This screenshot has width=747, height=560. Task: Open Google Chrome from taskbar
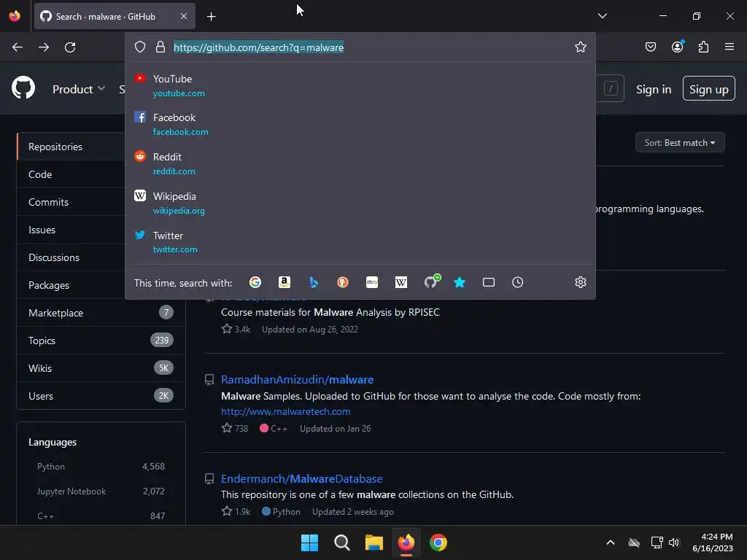tap(438, 542)
